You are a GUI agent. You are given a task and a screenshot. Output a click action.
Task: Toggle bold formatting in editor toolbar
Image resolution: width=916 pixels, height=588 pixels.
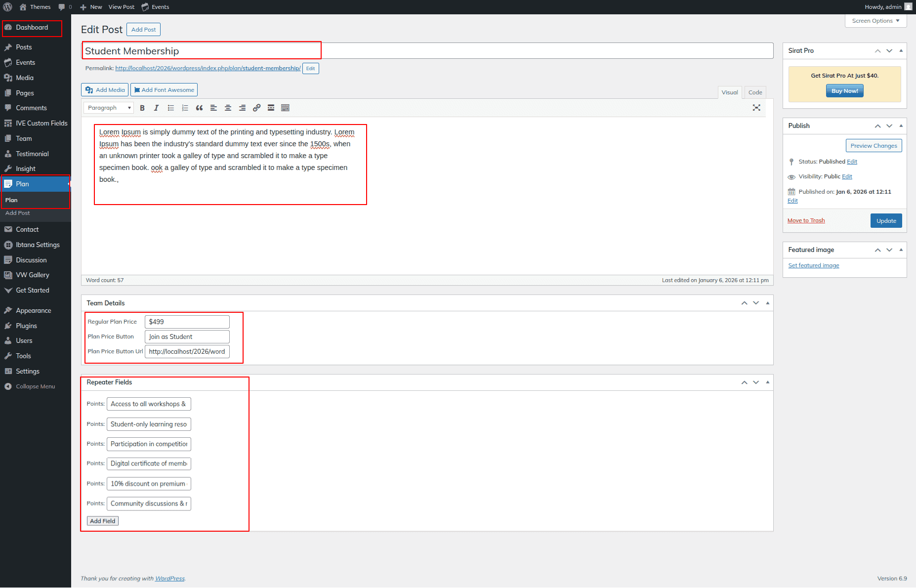(142, 108)
